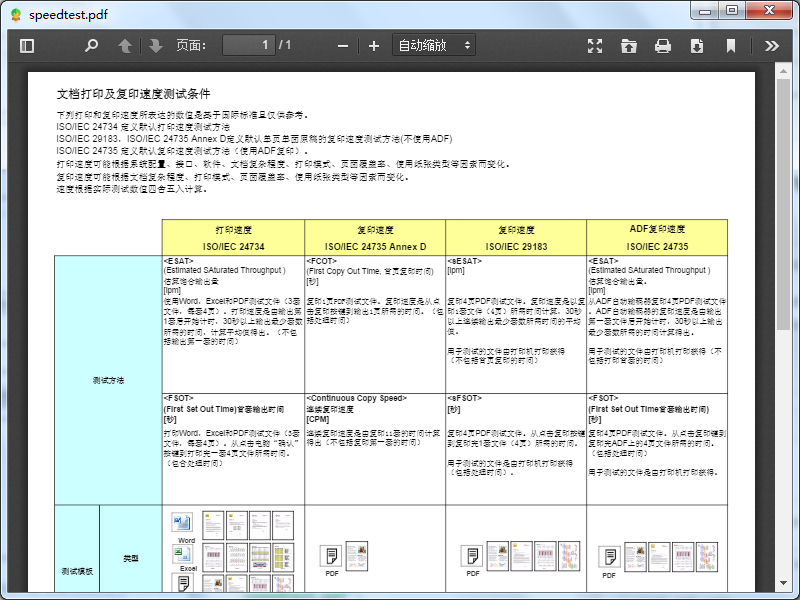The image size is (800, 600).
Task: Click the PDF icon under ADF复印速度 column
Action: point(609,557)
